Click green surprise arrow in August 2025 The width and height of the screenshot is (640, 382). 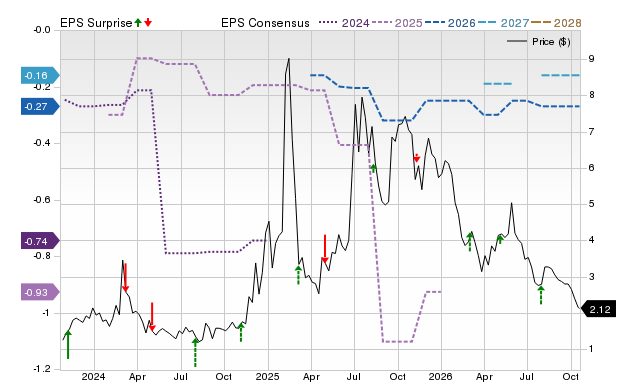(x=373, y=168)
